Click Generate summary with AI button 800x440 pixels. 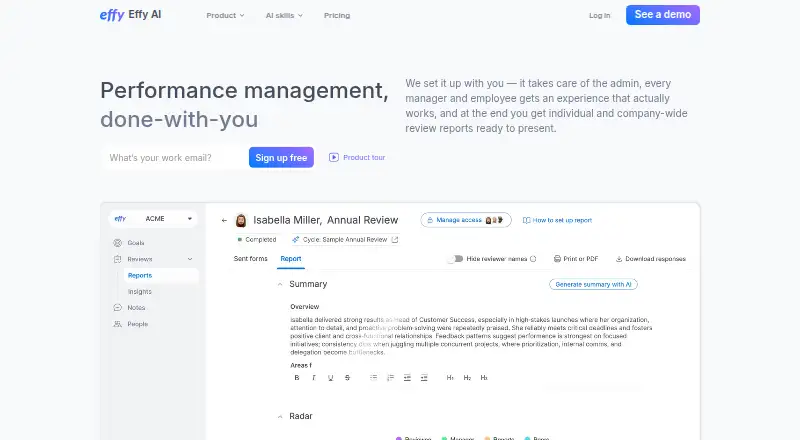click(x=593, y=284)
